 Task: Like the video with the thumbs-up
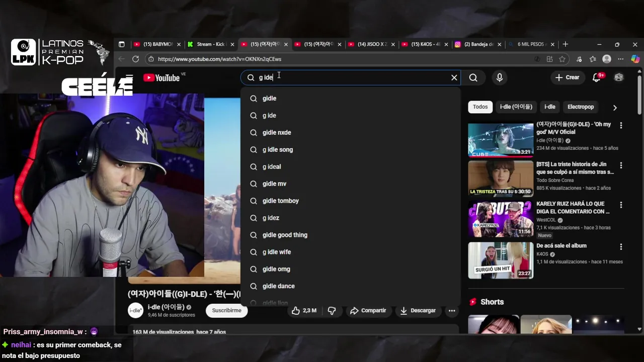tap(304, 311)
